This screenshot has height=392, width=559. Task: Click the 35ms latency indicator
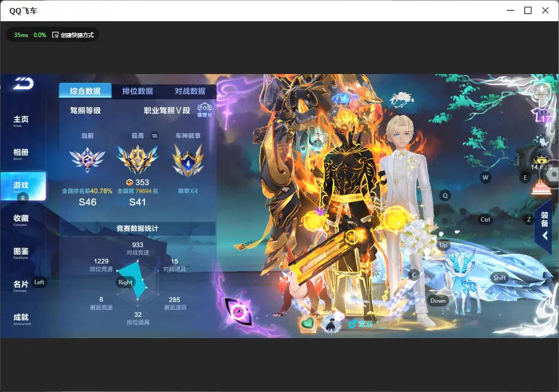[21, 35]
